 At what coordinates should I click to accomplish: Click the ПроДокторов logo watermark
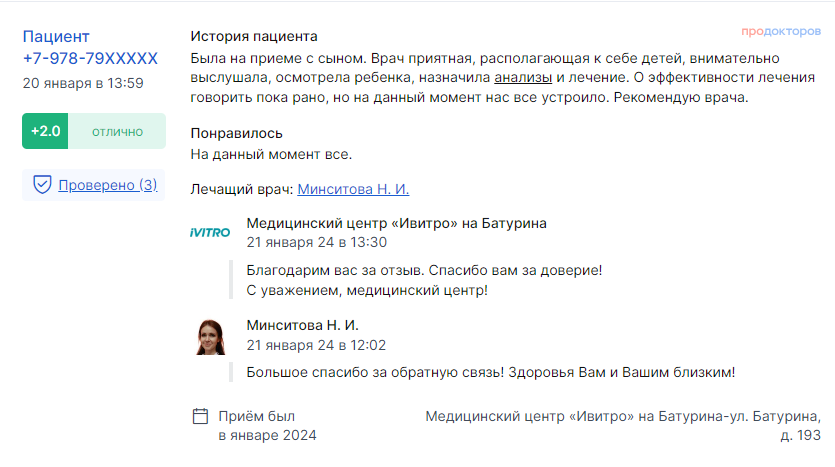click(780, 33)
